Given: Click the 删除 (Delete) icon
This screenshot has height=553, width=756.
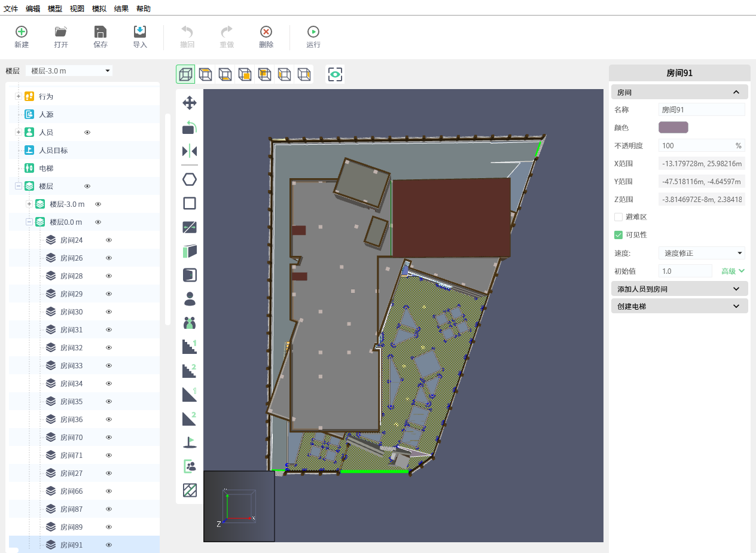Looking at the screenshot, I should 266,32.
